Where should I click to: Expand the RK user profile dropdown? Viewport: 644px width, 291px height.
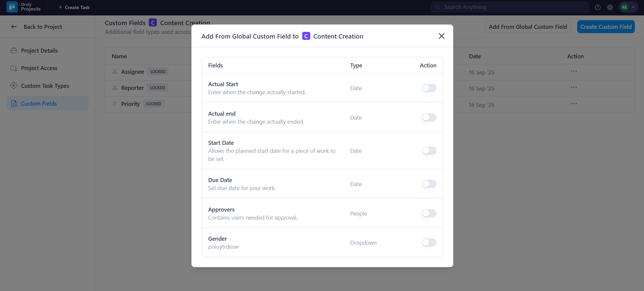628,7
